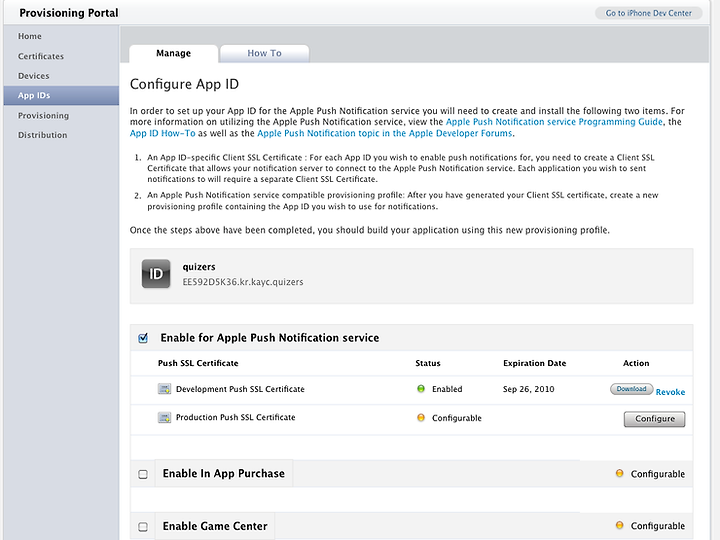Click the Action column header
Screen dimensions: 720x540
pyautogui.click(x=636, y=363)
